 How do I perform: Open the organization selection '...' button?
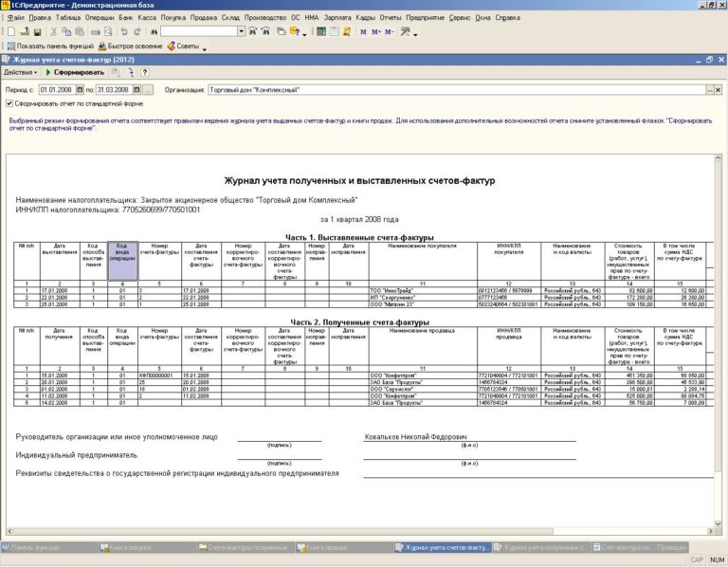[x=710, y=90]
